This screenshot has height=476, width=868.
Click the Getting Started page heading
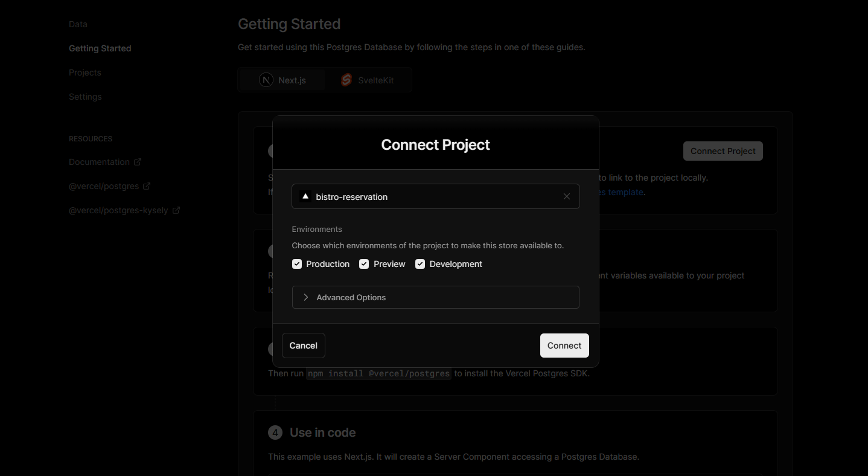289,24
